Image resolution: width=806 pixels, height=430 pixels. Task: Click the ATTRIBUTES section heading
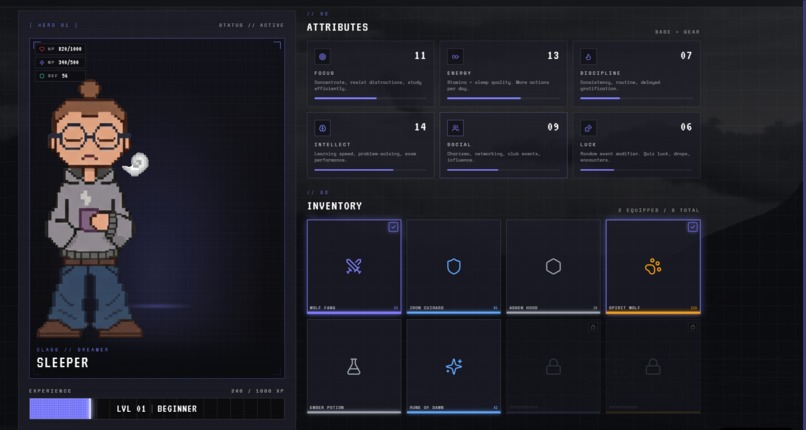[x=338, y=27]
